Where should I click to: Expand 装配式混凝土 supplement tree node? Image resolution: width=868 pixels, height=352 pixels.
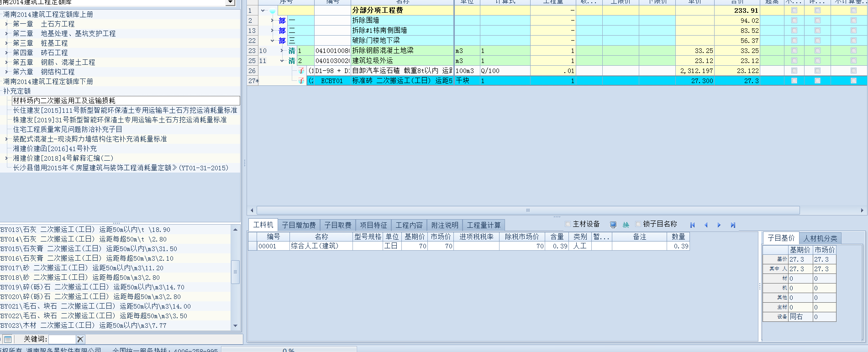tap(6, 139)
